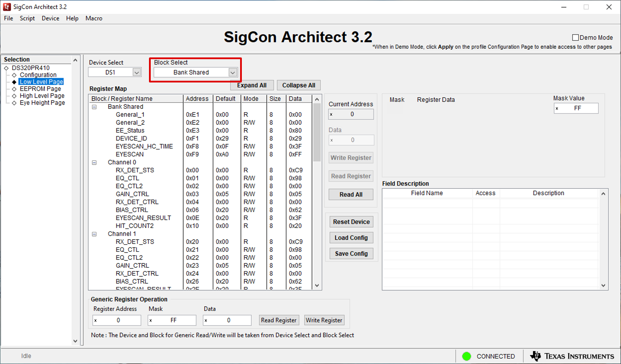Click the Save Config button

point(351,253)
